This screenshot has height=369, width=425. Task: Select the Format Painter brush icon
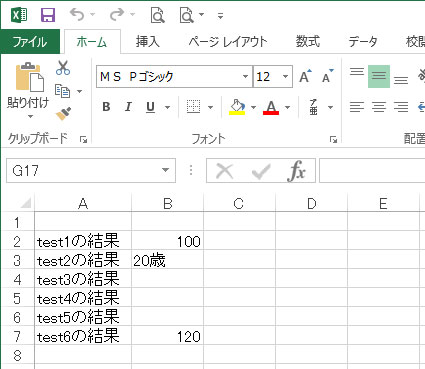tap(63, 114)
